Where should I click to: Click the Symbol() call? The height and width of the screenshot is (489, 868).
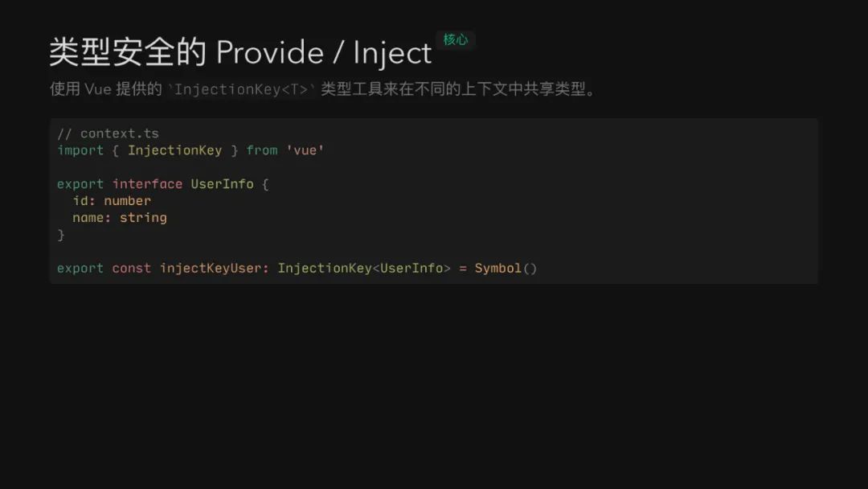pos(506,269)
